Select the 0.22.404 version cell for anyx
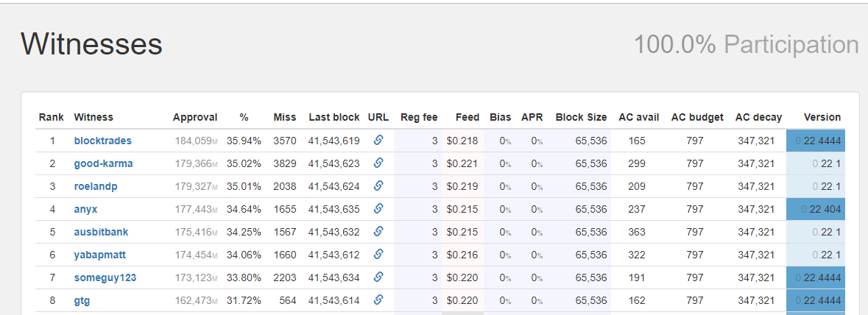Screen dimensions: 868x315 pos(816,209)
